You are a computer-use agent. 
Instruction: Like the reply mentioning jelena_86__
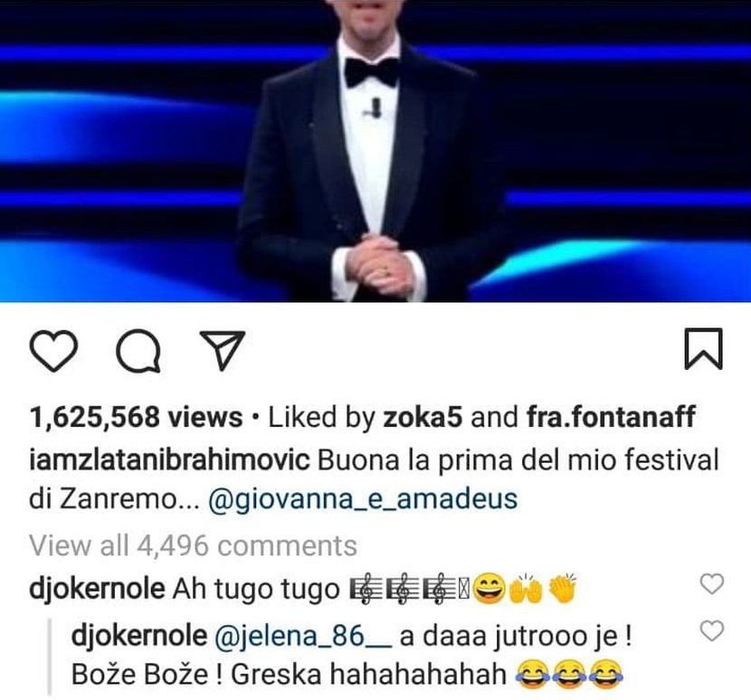[712, 630]
